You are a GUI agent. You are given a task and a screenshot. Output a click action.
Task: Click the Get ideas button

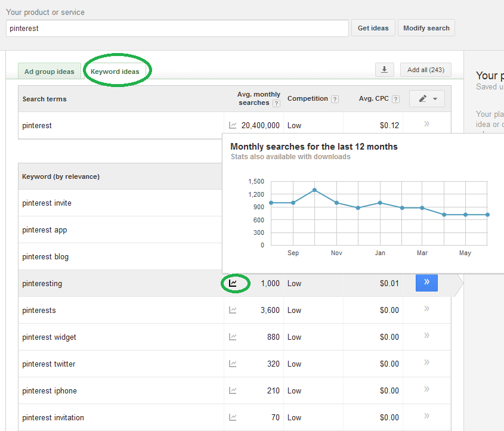coord(373,28)
